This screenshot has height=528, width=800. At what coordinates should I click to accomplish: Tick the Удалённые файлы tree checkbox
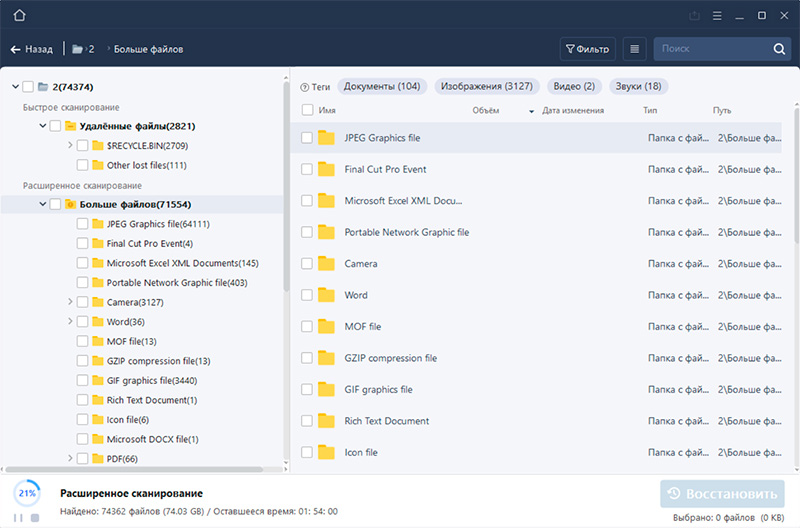click(55, 126)
